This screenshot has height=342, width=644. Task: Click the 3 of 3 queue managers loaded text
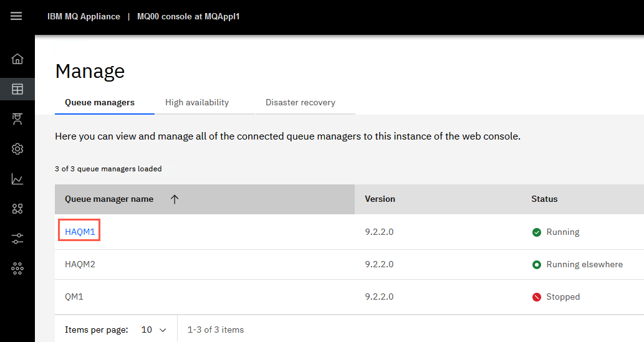[108, 169]
